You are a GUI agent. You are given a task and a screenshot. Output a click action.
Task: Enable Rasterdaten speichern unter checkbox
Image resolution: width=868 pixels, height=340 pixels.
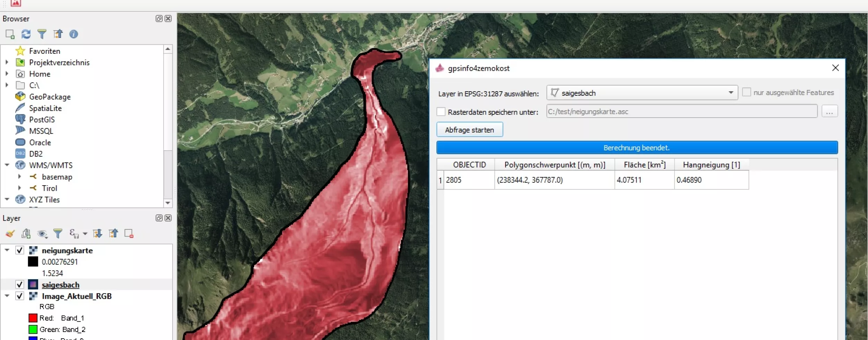pyautogui.click(x=441, y=112)
